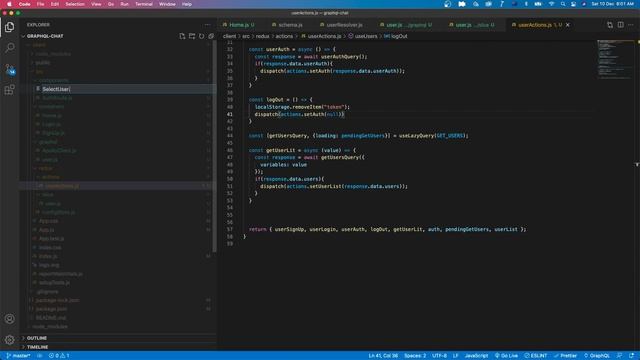Open the Help menu
Screen dimensions: 640x360
[x=187, y=4]
